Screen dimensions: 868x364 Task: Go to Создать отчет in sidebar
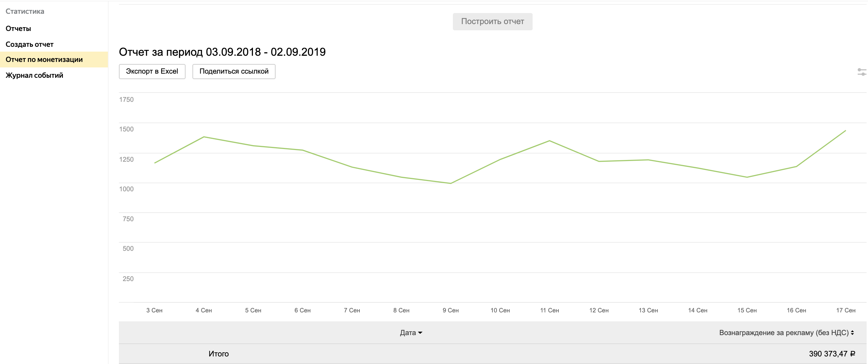pos(30,44)
